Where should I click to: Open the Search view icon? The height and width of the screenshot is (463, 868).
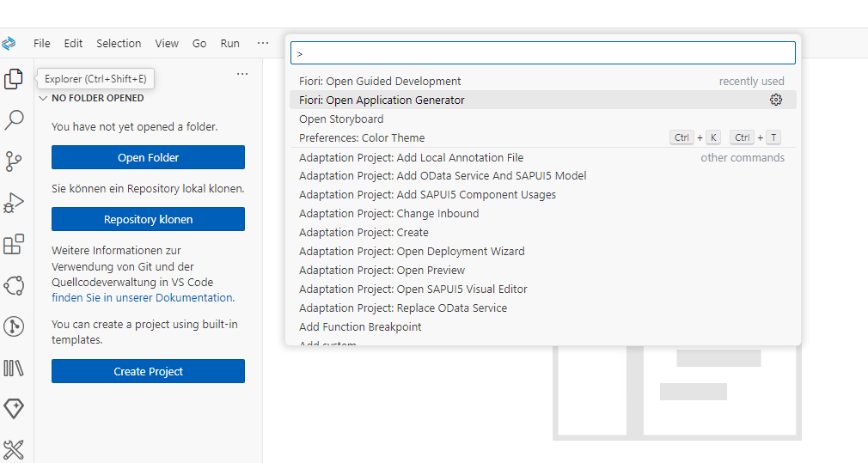tap(14, 119)
